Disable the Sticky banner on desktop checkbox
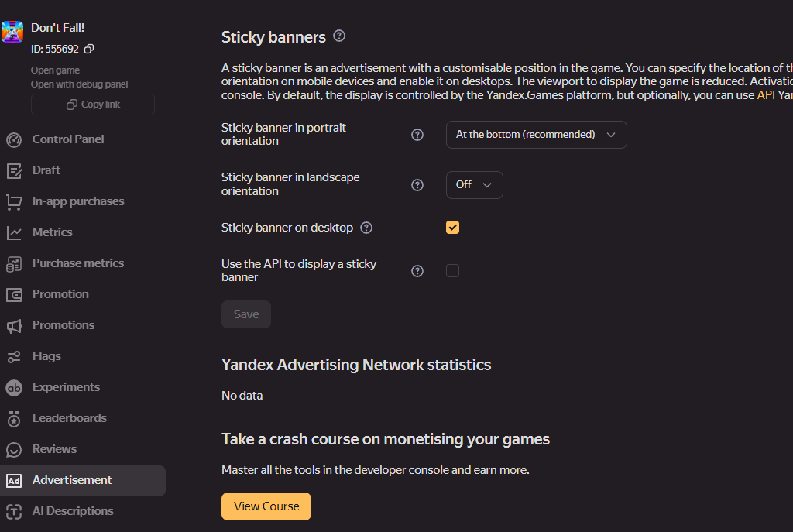The height and width of the screenshot is (532, 793). coord(452,228)
